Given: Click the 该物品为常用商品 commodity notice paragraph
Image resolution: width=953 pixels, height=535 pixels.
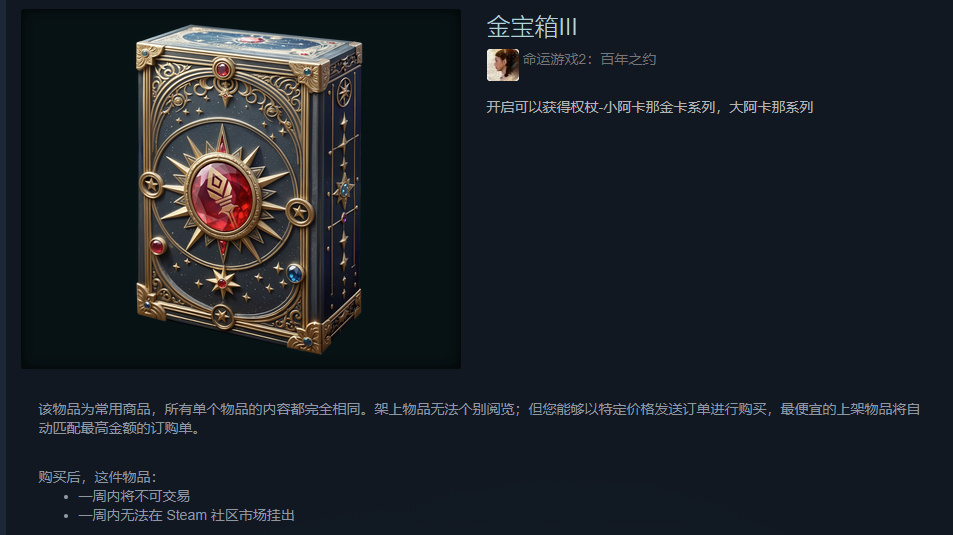Looking at the screenshot, I should pyautogui.click(x=479, y=418).
